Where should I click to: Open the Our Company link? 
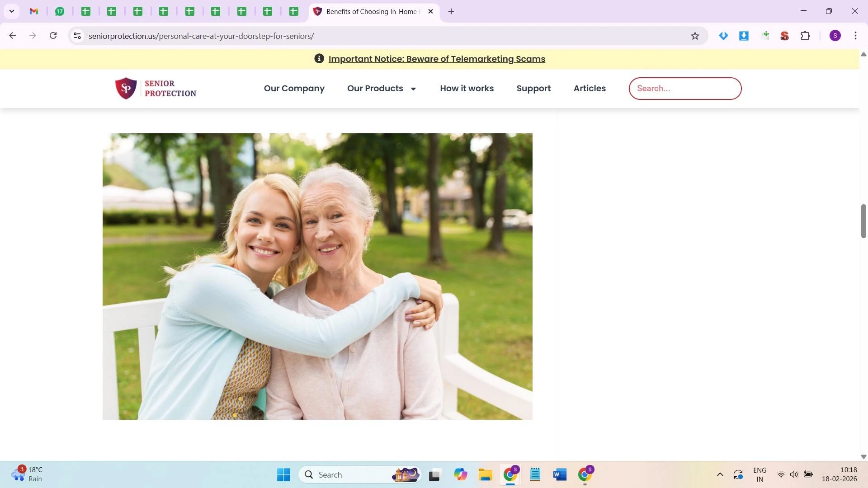(x=294, y=89)
